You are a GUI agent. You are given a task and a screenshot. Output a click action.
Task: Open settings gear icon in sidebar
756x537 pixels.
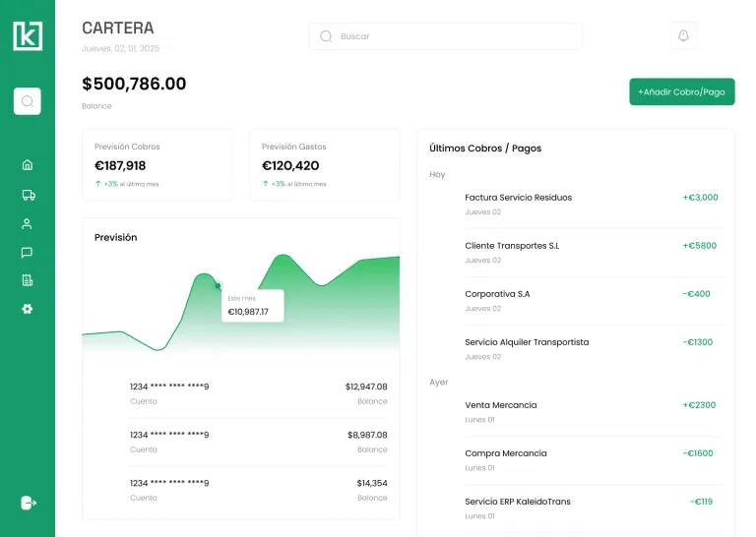(28, 309)
